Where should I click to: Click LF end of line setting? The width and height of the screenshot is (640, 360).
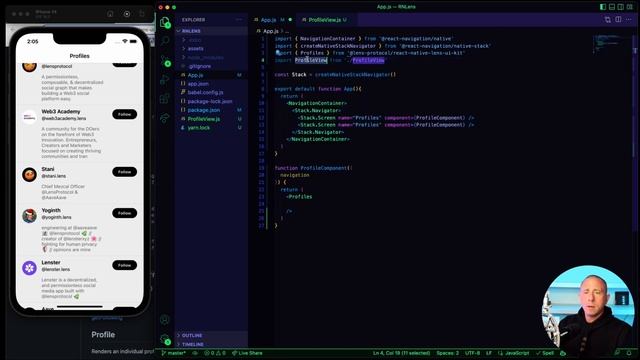point(489,353)
